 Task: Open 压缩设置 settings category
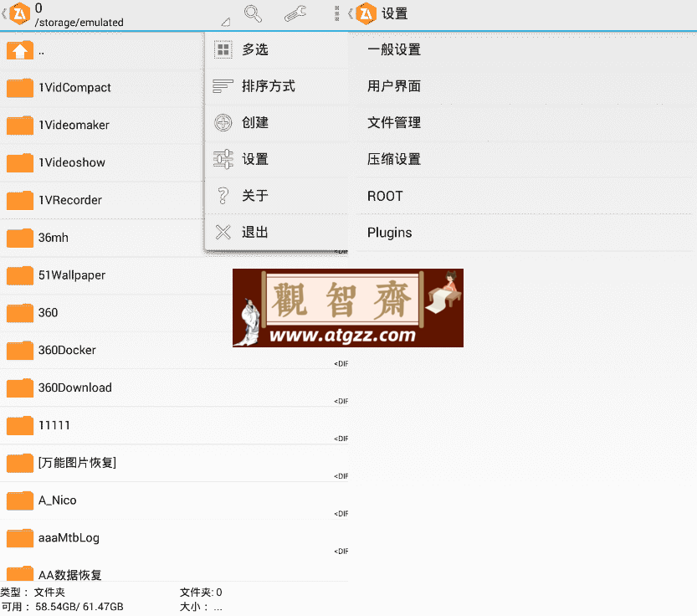point(523,159)
